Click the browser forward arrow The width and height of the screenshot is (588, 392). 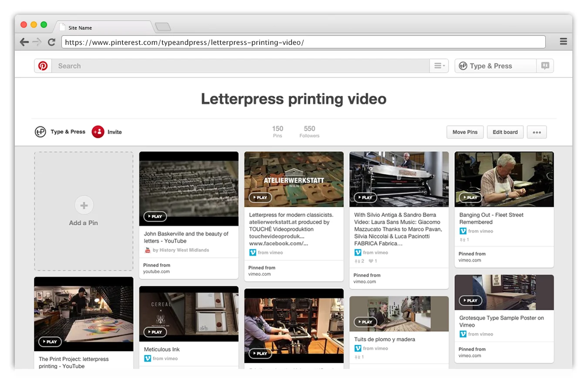tap(37, 42)
